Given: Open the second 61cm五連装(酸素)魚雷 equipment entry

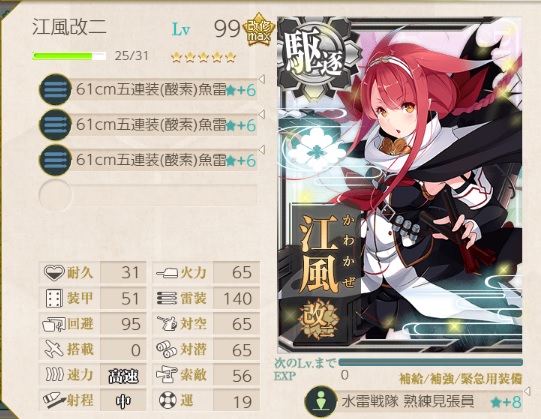Looking at the screenshot, I should click(148, 125).
